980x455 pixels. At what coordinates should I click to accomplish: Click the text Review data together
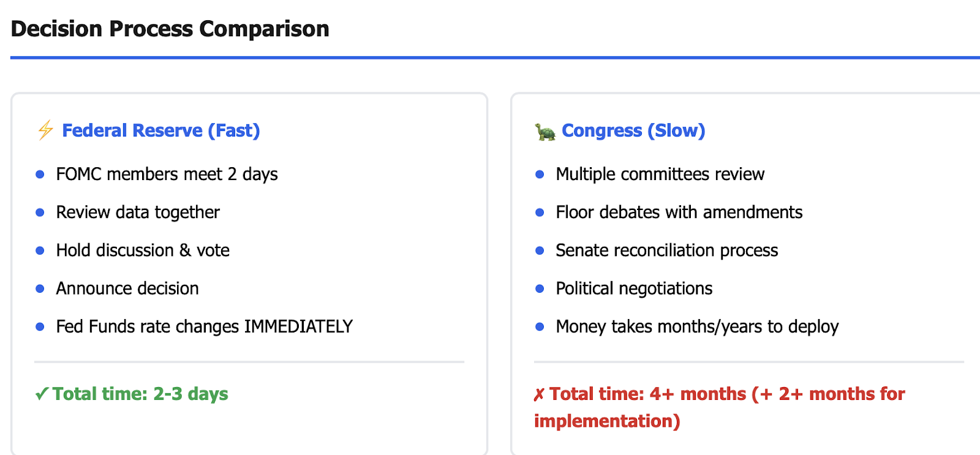(138, 212)
